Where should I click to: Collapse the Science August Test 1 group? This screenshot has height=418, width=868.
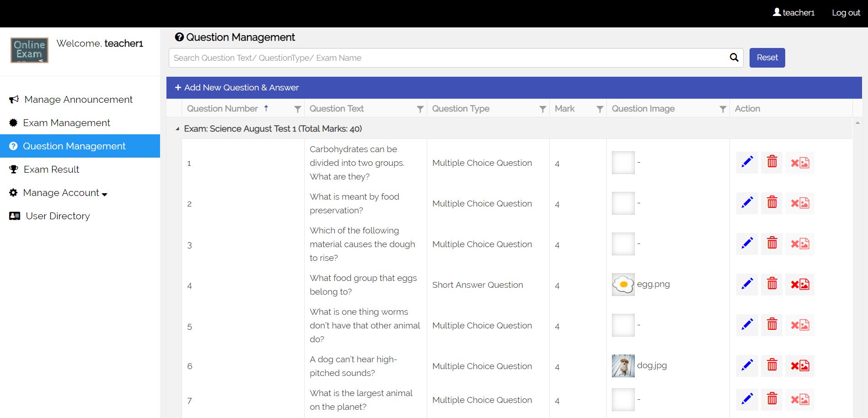pos(177,129)
